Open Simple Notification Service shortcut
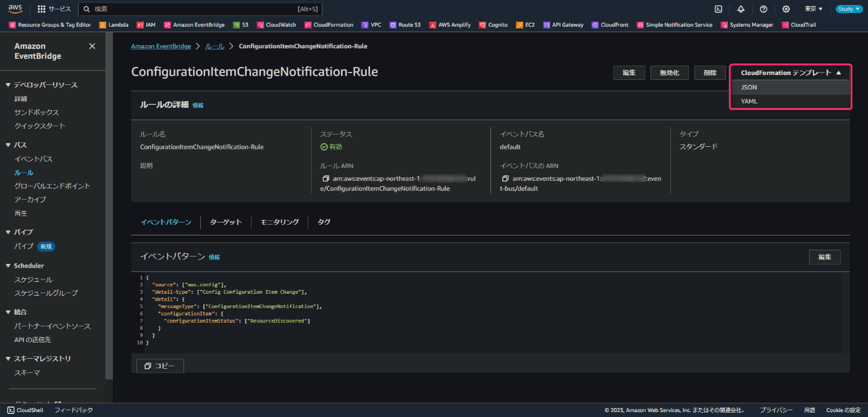 point(675,25)
